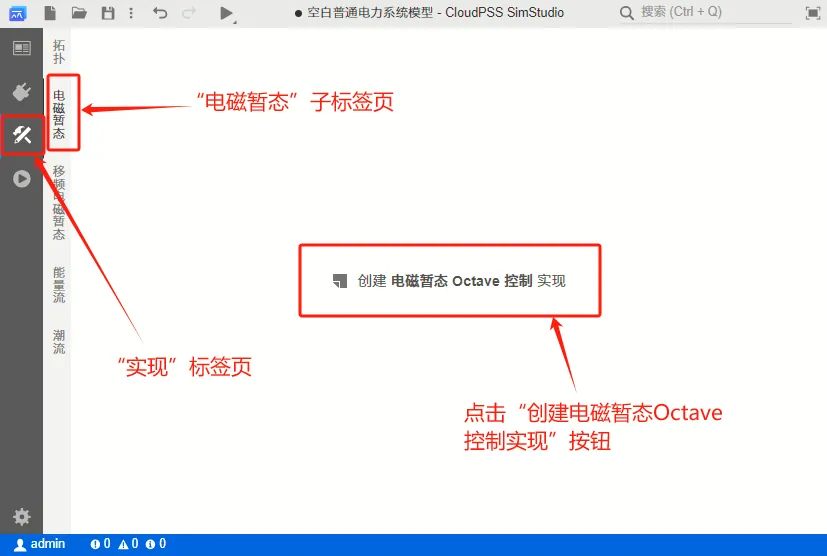The width and height of the screenshot is (827, 556).
Task: Click the CloudPSS logo icon
Action: point(17,13)
